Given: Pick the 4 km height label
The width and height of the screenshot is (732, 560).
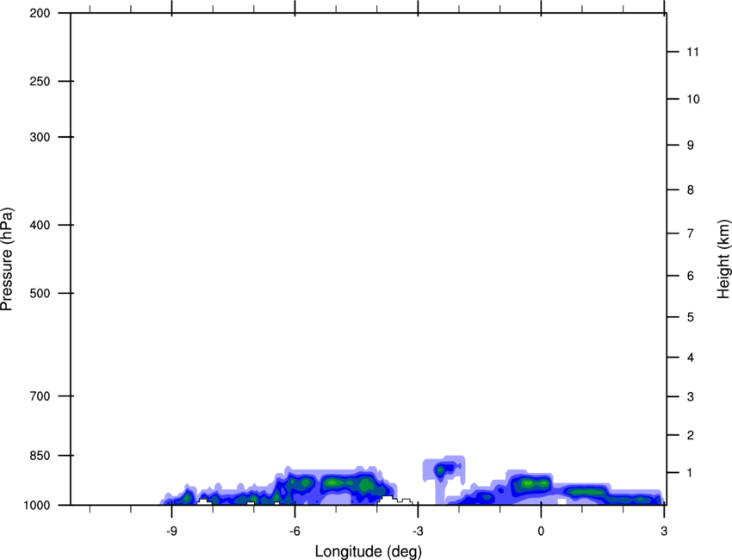Looking at the screenshot, I should [691, 358].
